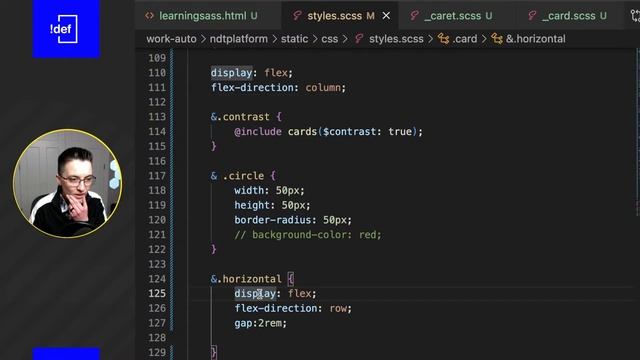Click the '&.horizontal' selector text
Image resolution: width=640 pixels, height=360 pixels.
tap(246, 279)
